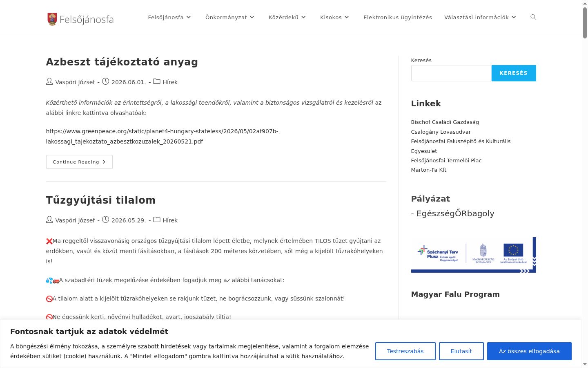The image size is (588, 368).
Task: Click the clock icon next to 2026.06.01.
Action: [105, 82]
